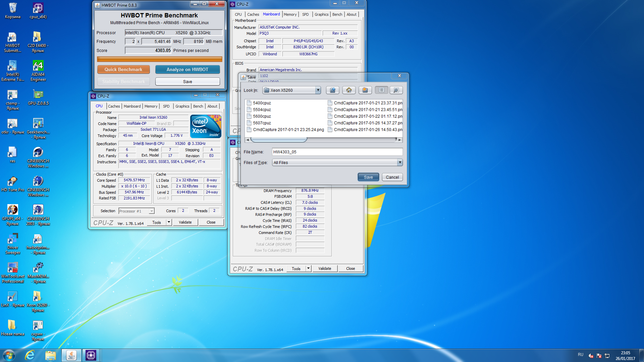
Task: Open CPU tab in top-right CPU-Z window
Action: coord(238,14)
